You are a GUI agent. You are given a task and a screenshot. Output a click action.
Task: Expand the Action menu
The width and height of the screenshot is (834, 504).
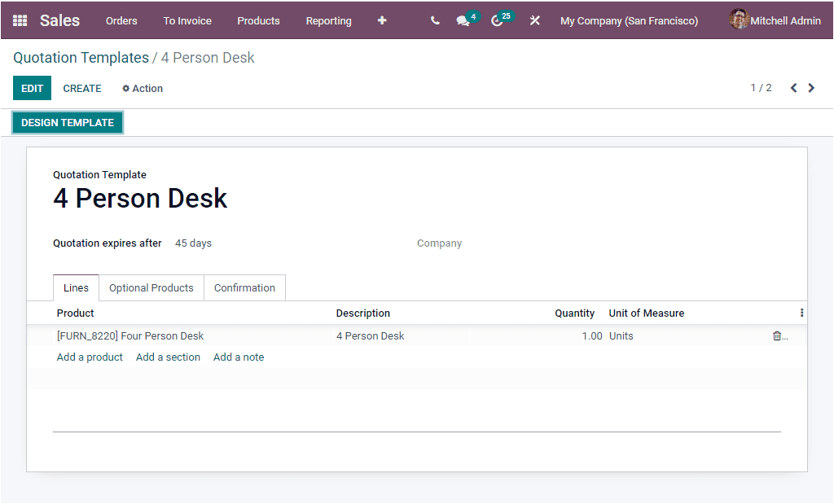pyautogui.click(x=142, y=88)
